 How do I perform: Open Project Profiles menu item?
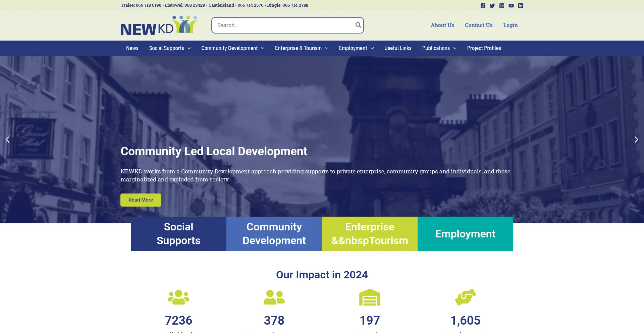click(484, 48)
